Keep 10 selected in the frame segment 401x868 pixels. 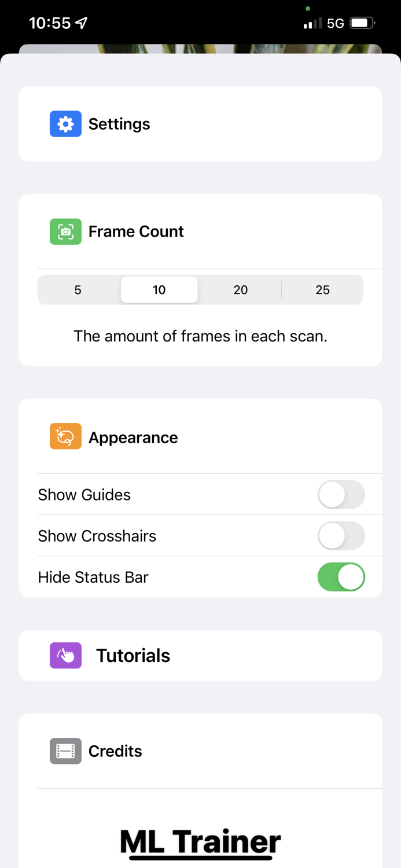pyautogui.click(x=159, y=289)
